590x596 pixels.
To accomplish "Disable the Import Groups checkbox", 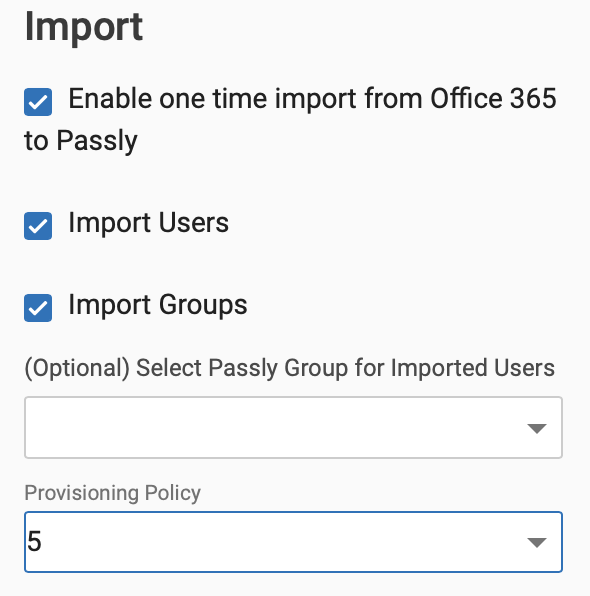I will 38,308.
